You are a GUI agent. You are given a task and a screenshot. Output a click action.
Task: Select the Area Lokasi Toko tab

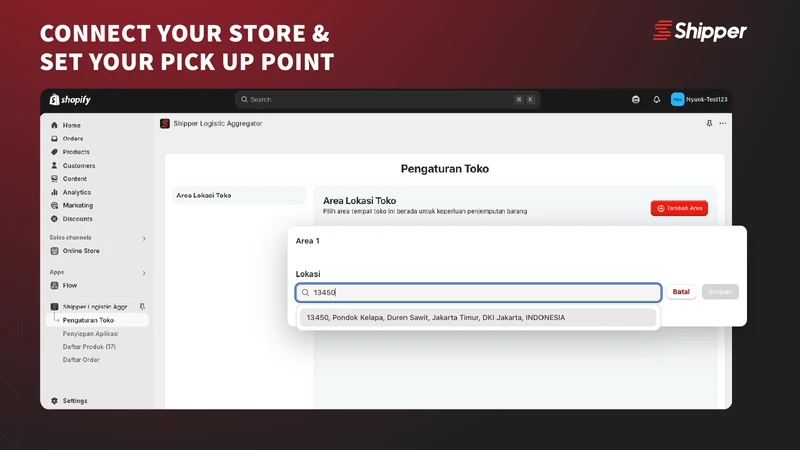tap(239, 195)
